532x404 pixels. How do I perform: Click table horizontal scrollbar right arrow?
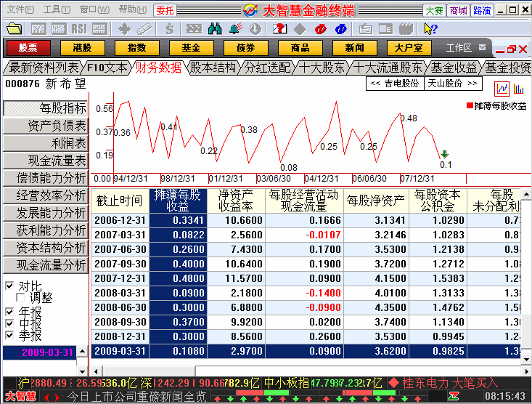(x=526, y=371)
